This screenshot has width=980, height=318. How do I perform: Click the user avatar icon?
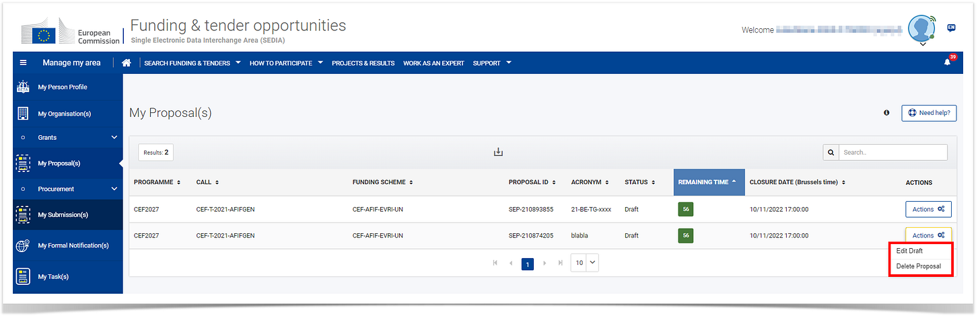tap(921, 29)
